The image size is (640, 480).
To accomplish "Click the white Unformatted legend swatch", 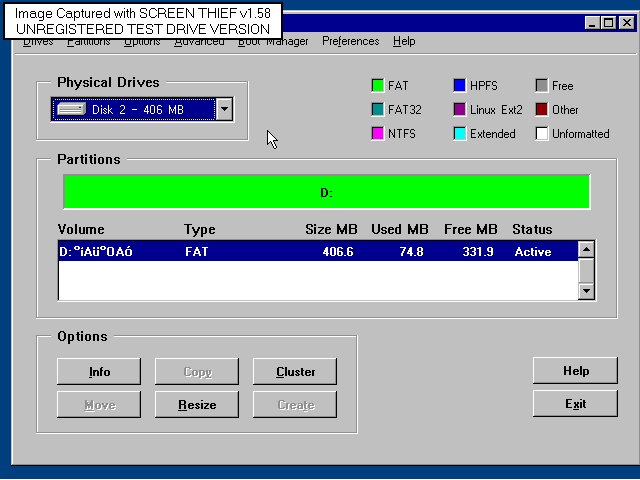I will 542,133.
